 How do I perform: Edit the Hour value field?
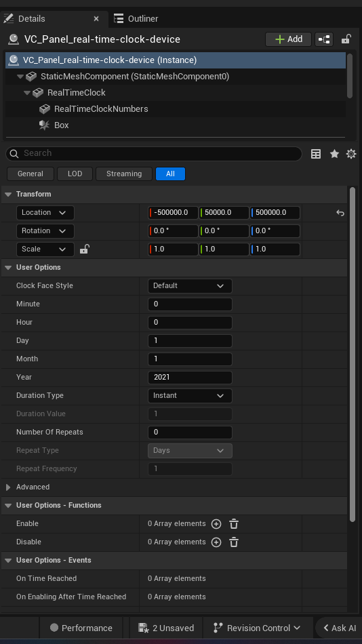coord(190,323)
